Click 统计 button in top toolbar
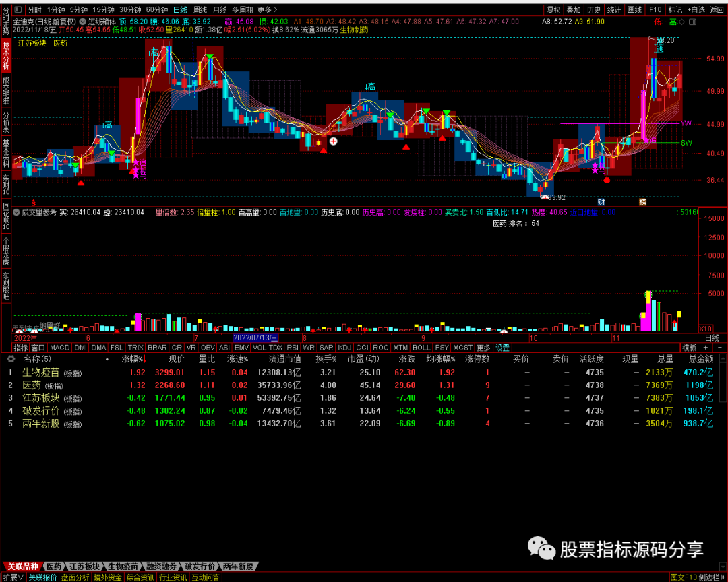This screenshot has height=582, width=728. [614, 9]
